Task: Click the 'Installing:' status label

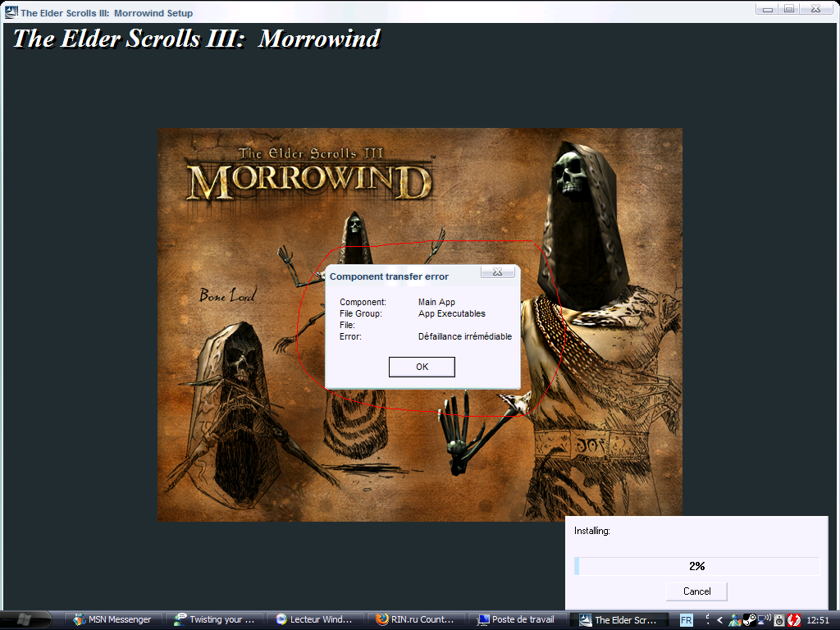Action: point(592,531)
